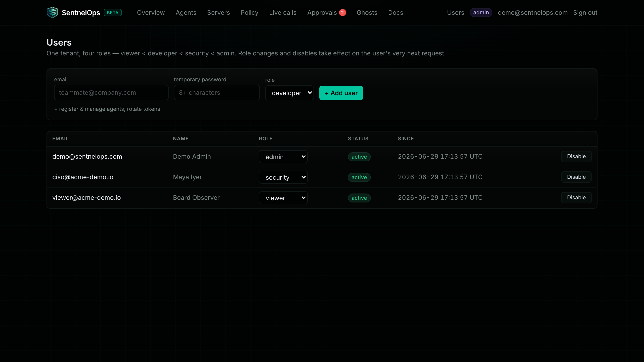Go to the Agents section
Viewport: 644px width, 362px height.
click(x=186, y=13)
